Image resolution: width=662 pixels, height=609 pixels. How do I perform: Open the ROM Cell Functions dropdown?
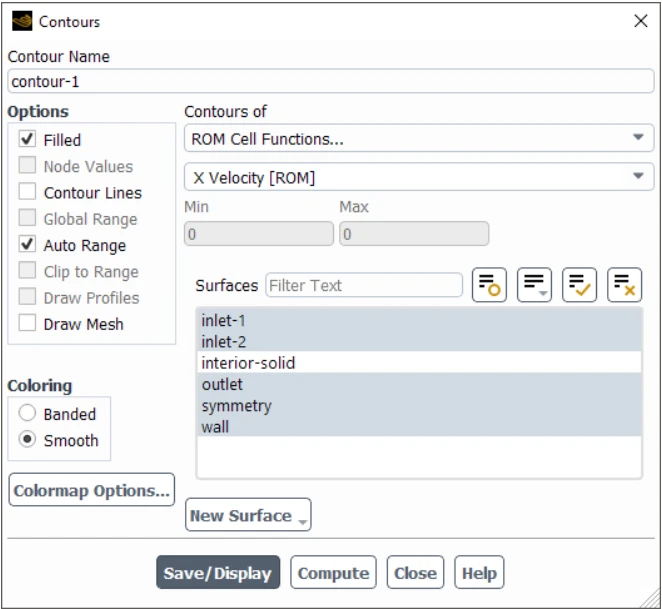click(418, 139)
